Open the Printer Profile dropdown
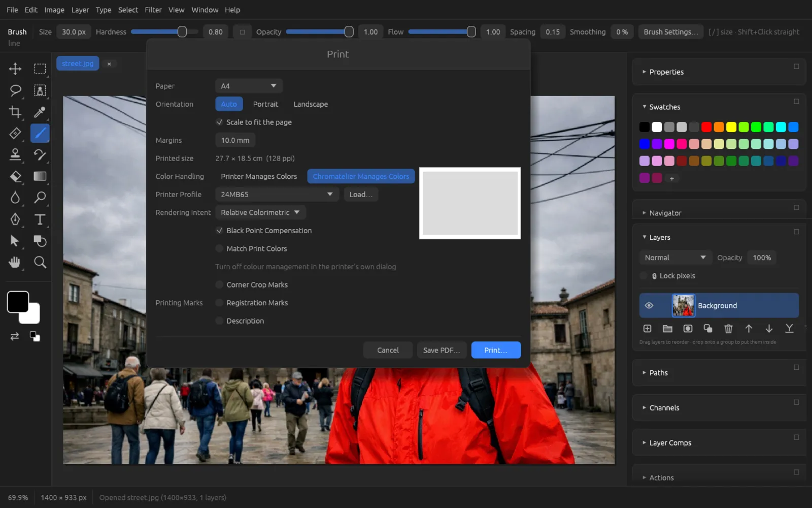812x508 pixels. click(277, 195)
